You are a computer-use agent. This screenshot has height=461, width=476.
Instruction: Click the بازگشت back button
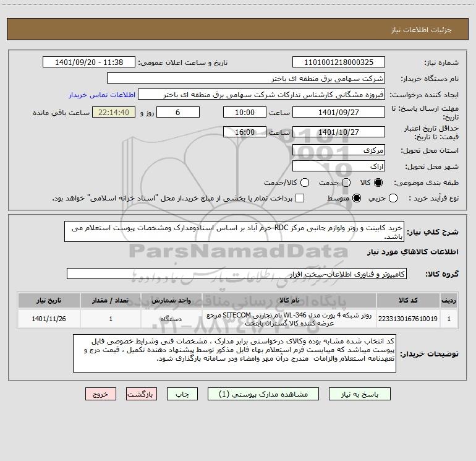pos(142,394)
